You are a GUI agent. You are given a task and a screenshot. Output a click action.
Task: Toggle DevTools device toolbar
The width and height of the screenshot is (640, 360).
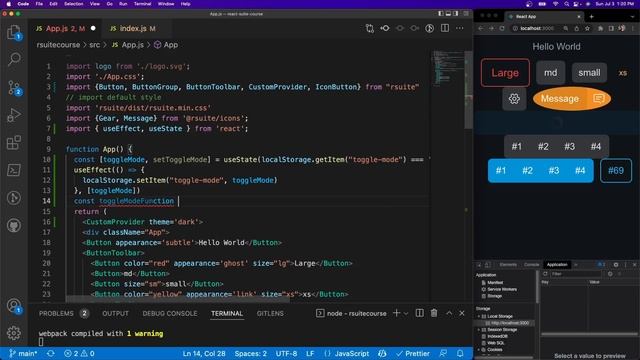487,264
